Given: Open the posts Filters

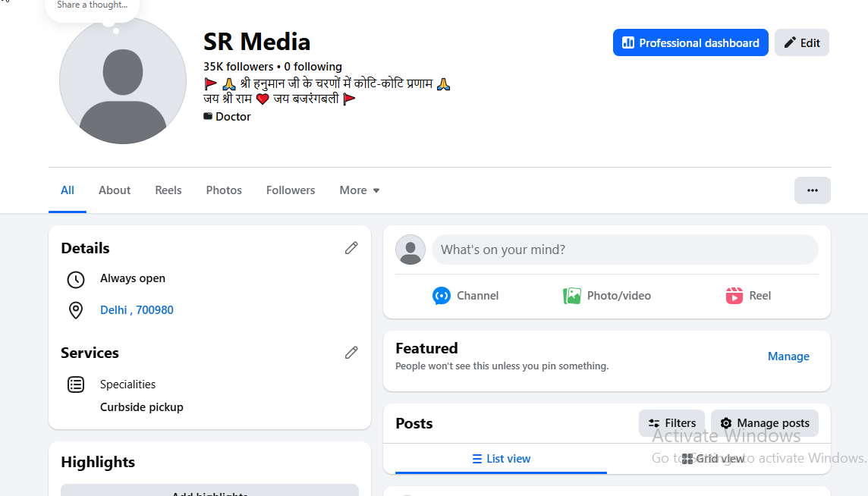Looking at the screenshot, I should click(672, 423).
